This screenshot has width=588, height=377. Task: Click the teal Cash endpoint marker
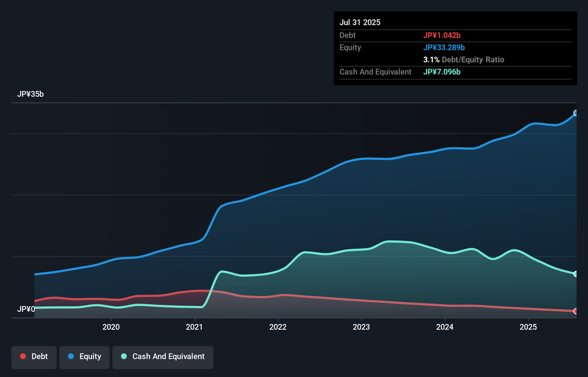pos(576,273)
